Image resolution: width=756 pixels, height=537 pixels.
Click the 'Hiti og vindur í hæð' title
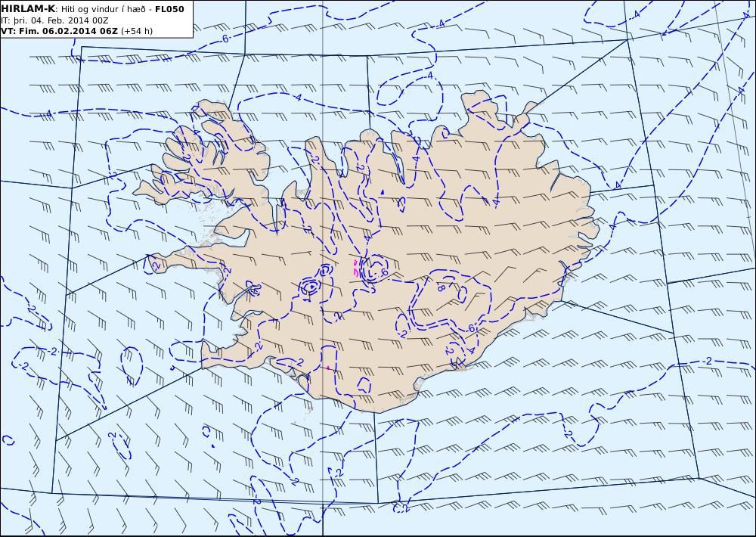(x=104, y=10)
